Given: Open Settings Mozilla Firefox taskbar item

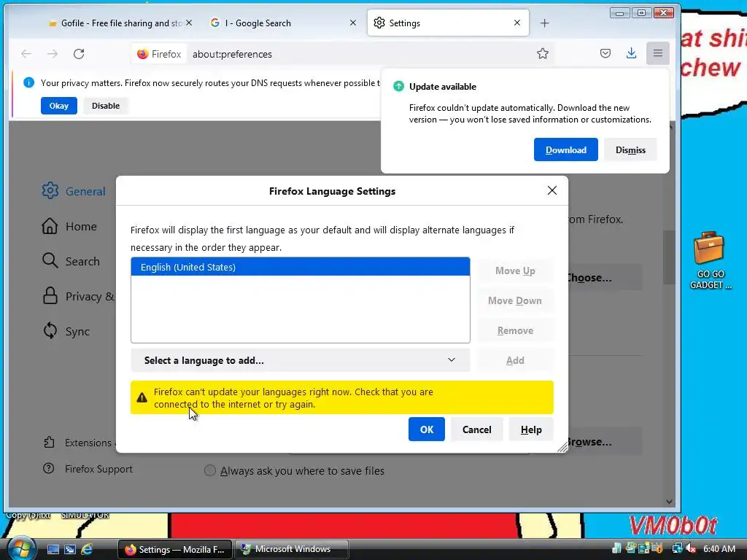Looking at the screenshot, I should (175, 549).
